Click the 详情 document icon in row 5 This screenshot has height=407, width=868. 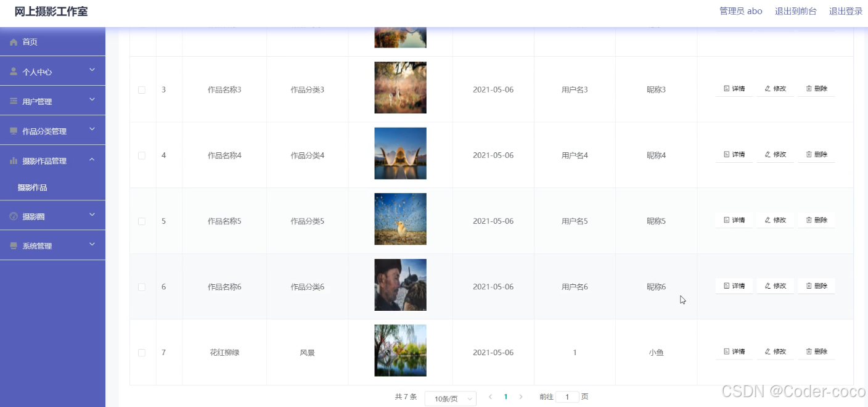726,220
